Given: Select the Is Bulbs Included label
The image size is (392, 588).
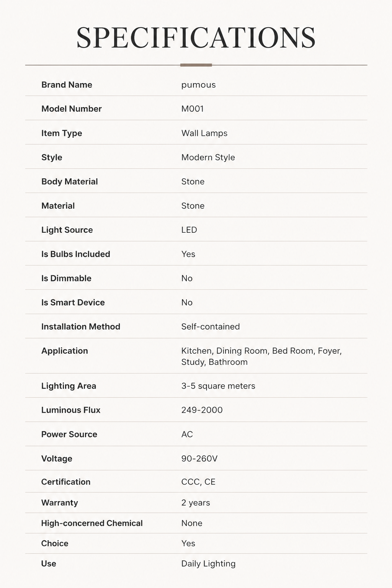Looking at the screenshot, I should pos(76,254).
